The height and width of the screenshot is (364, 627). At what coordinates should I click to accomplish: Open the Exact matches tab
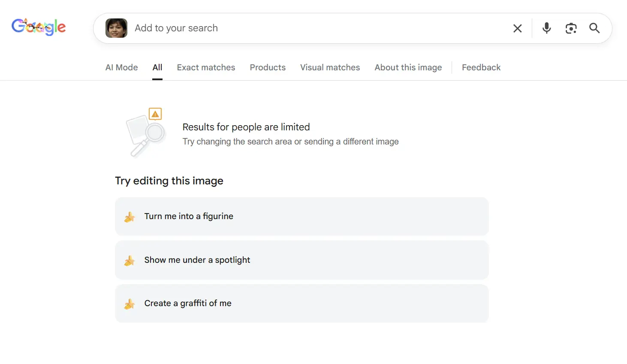[x=206, y=67]
